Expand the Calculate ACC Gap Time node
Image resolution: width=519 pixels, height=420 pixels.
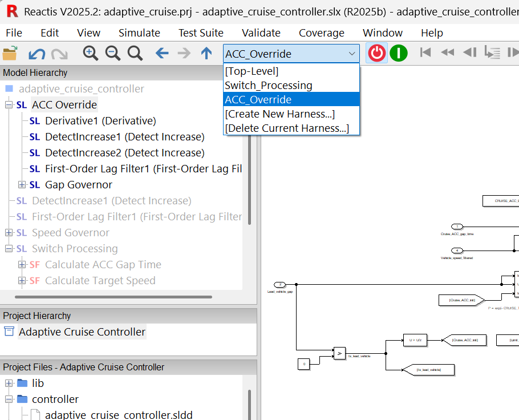pyautogui.click(x=22, y=265)
